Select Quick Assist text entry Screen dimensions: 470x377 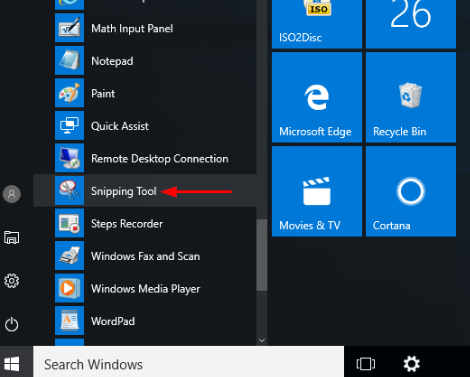click(120, 126)
